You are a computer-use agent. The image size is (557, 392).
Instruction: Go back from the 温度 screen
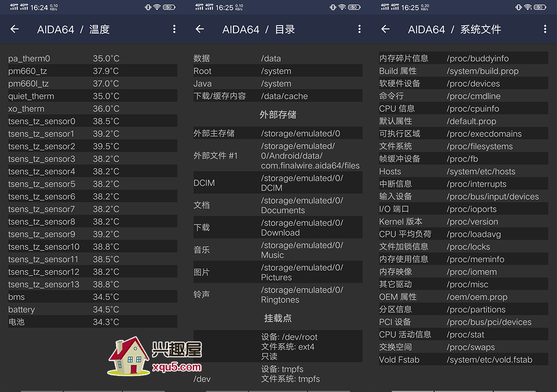click(14, 29)
